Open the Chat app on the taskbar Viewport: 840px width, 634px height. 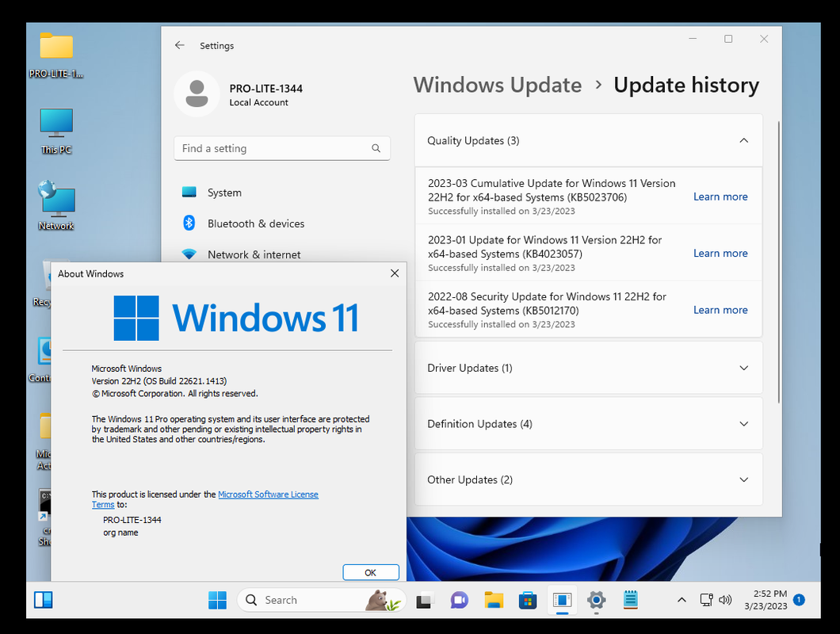459,600
